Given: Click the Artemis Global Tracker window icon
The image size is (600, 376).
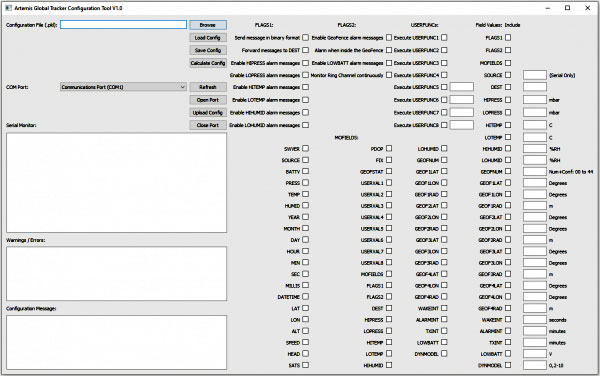Looking at the screenshot, I should 8,8.
